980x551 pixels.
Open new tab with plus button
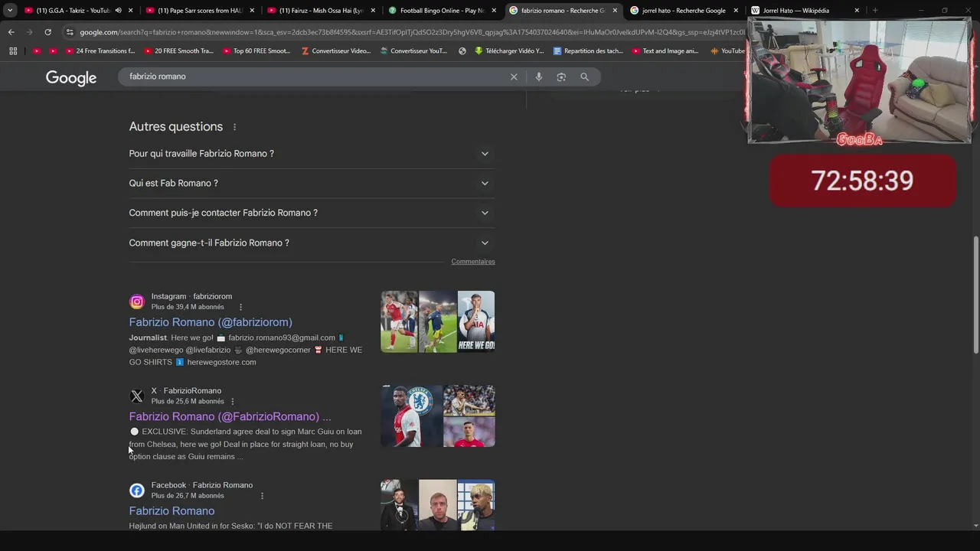(875, 11)
